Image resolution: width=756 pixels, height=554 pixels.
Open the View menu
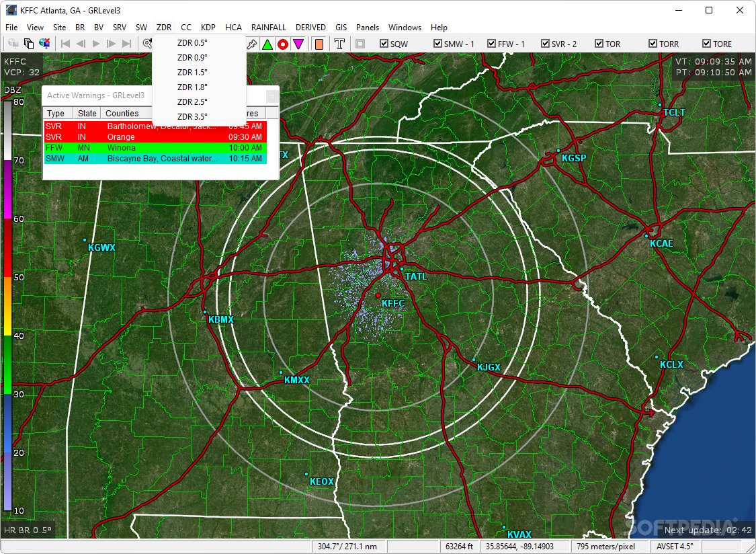(35, 28)
